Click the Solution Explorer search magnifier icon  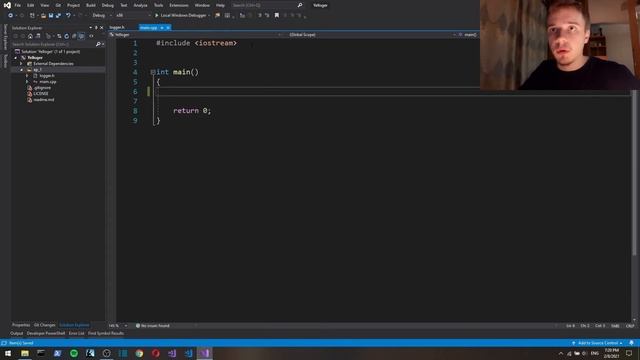(98, 44)
